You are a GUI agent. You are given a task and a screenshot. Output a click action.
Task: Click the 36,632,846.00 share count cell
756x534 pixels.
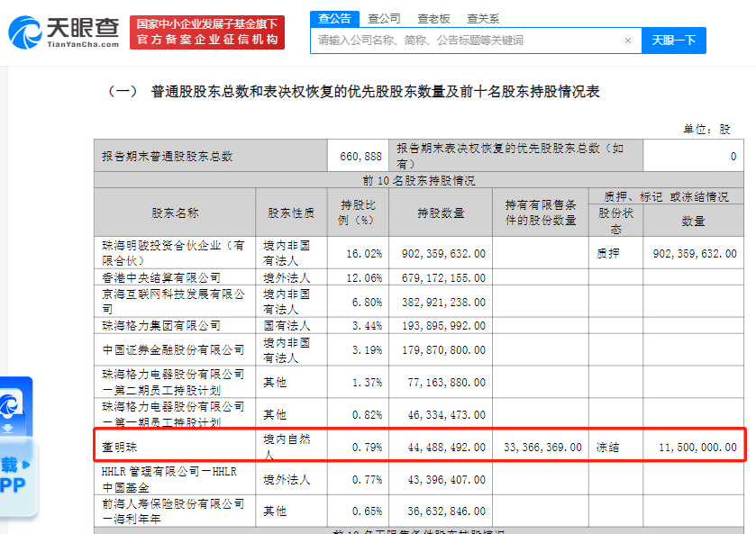click(x=441, y=511)
